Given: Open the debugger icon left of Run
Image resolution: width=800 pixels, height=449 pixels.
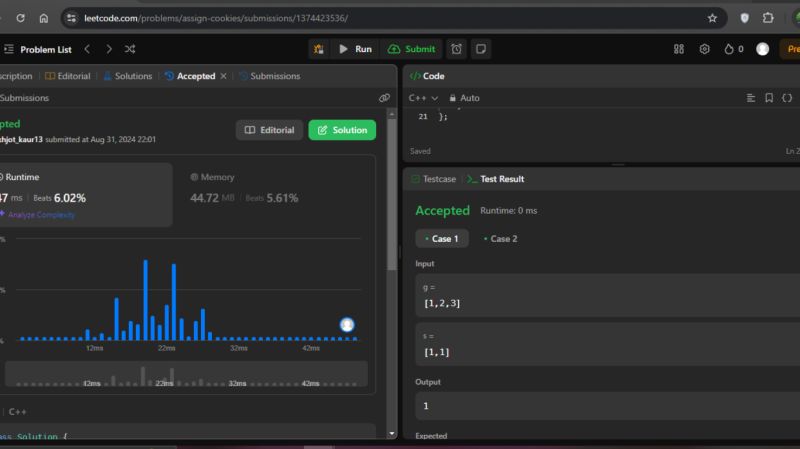Looking at the screenshot, I should [318, 49].
